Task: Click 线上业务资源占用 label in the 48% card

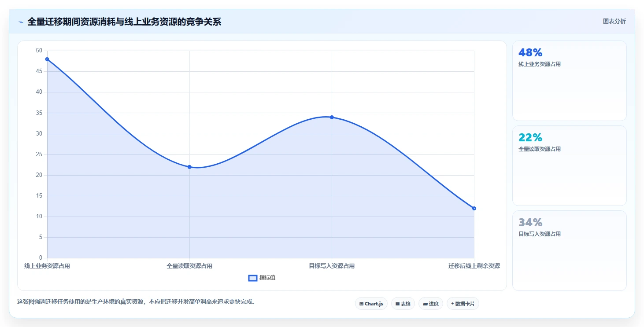Action: coord(540,64)
